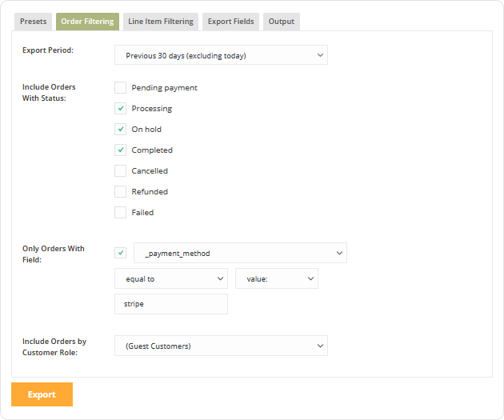Uncheck the Processing status checkbox
This screenshot has height=420, width=504.
(x=120, y=109)
